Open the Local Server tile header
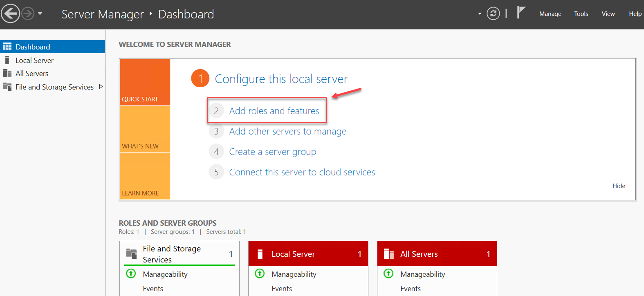Image resolution: width=644 pixels, height=296 pixels. (x=308, y=254)
